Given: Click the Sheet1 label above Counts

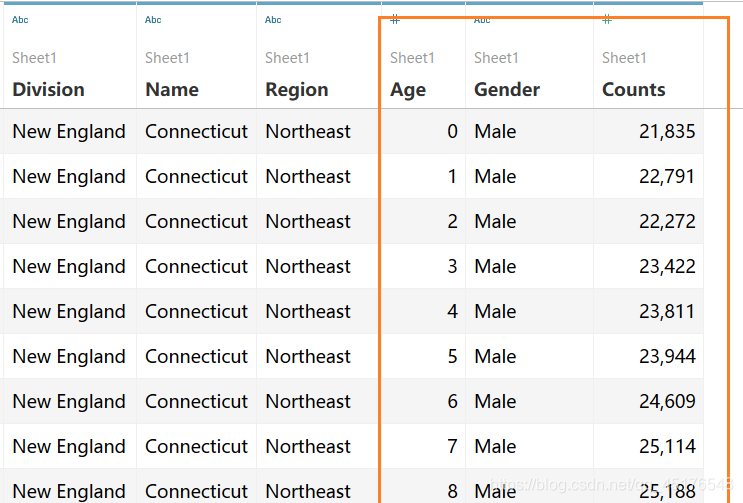Looking at the screenshot, I should (624, 58).
